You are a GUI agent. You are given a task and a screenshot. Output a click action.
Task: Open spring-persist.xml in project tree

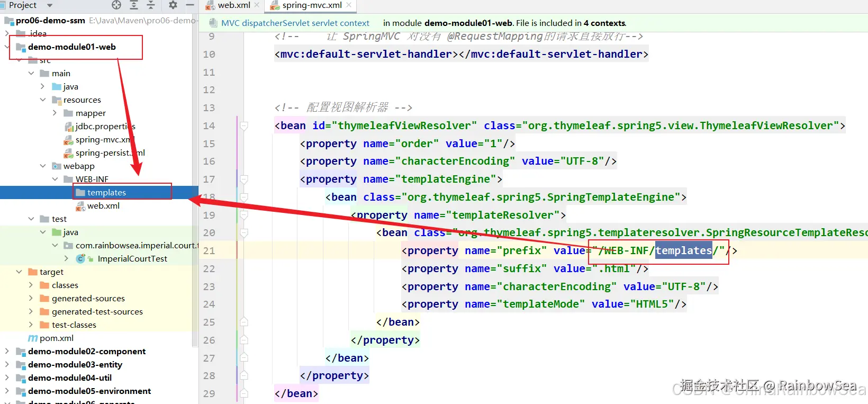click(x=110, y=153)
